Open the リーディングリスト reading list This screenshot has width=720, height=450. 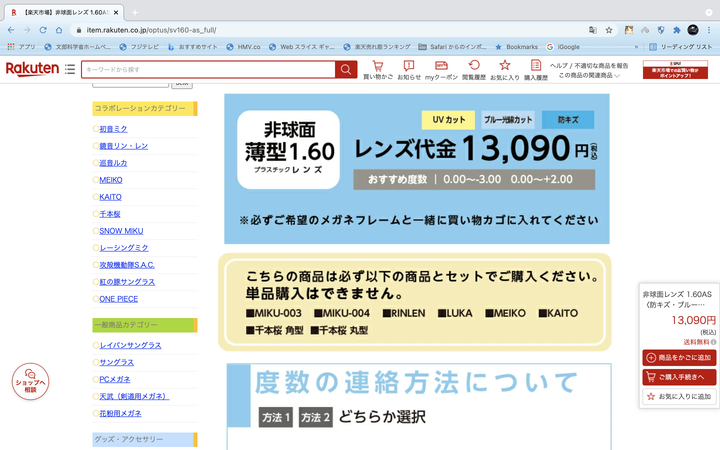pos(681,47)
